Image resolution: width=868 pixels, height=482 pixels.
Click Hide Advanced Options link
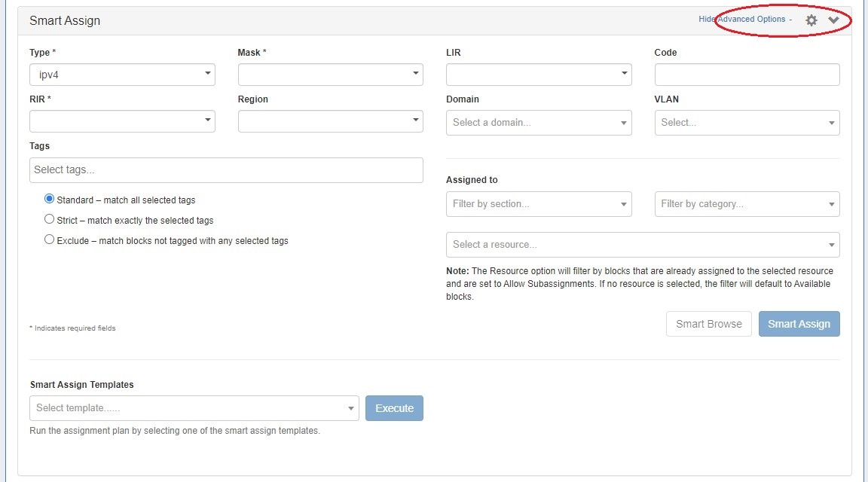pos(741,19)
